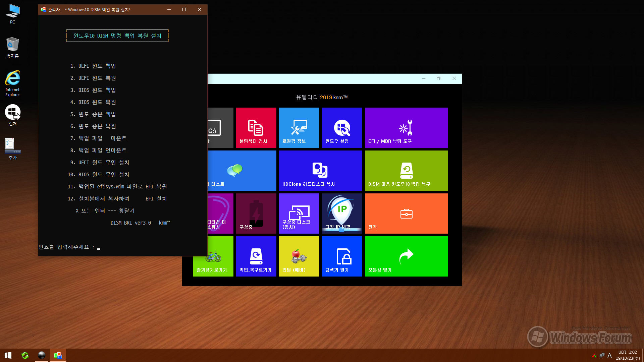Click the console window system menu icon
Screen dimensions: 644x362
(43, 9)
